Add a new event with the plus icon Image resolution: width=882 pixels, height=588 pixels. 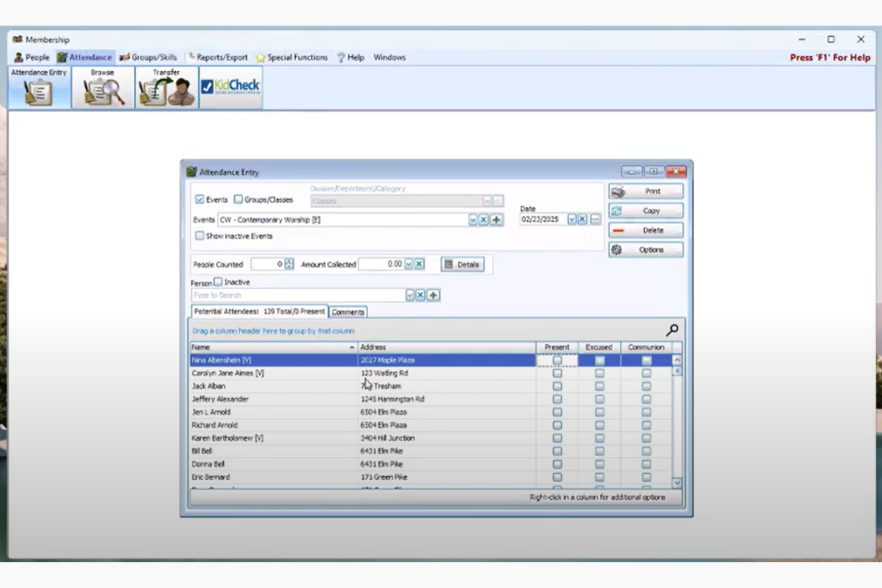click(496, 220)
